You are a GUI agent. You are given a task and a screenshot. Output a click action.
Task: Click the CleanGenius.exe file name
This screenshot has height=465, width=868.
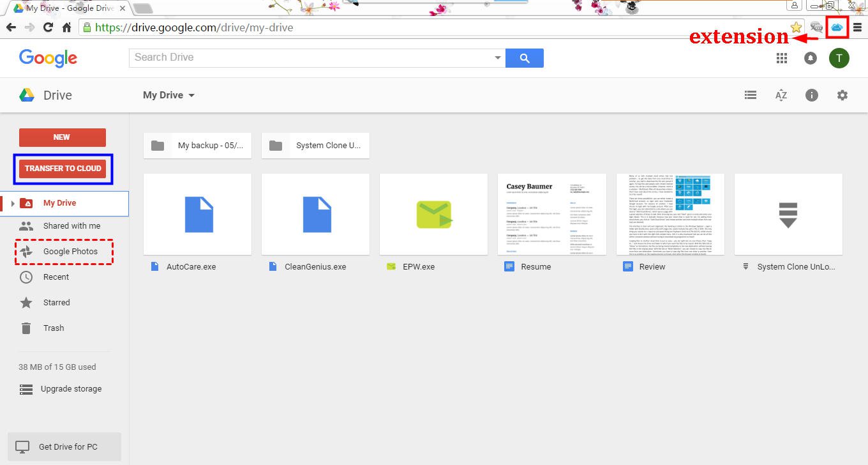pos(315,267)
